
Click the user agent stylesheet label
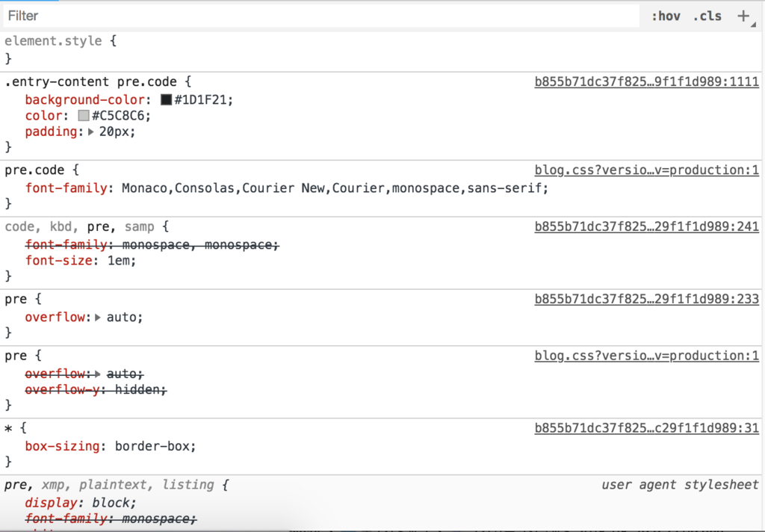(x=680, y=485)
